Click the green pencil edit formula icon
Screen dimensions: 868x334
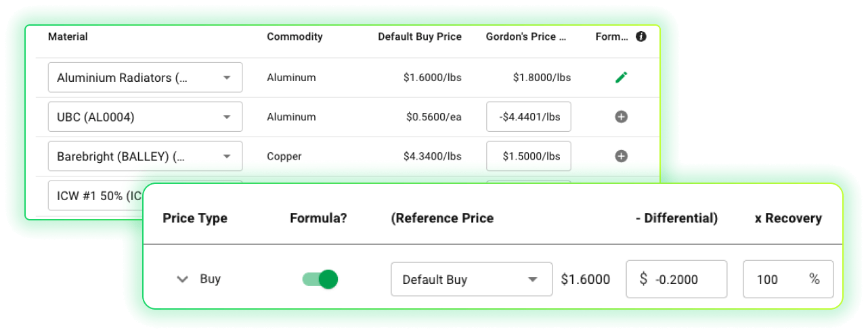tap(621, 77)
